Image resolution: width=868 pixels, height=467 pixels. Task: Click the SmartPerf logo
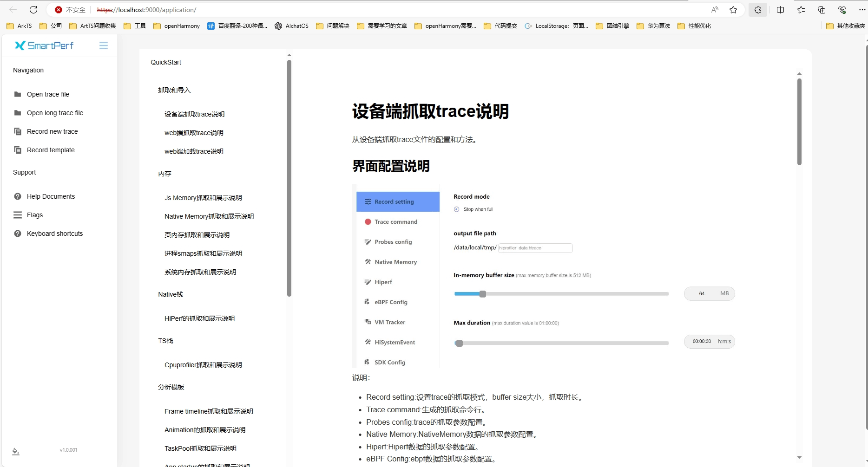click(x=44, y=45)
